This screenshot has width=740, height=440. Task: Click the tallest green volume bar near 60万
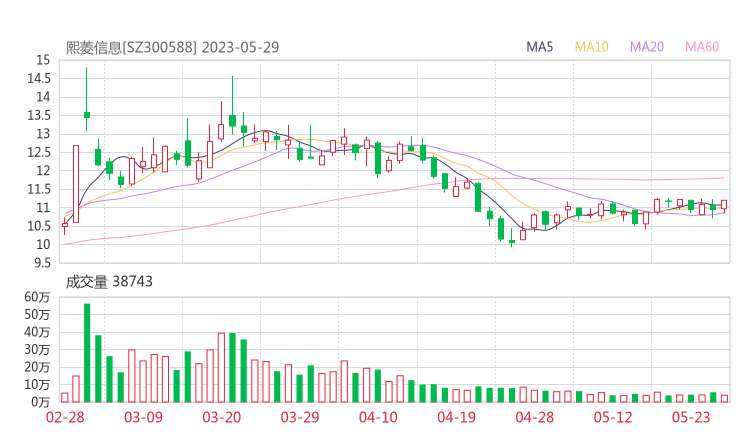pyautogui.click(x=87, y=353)
